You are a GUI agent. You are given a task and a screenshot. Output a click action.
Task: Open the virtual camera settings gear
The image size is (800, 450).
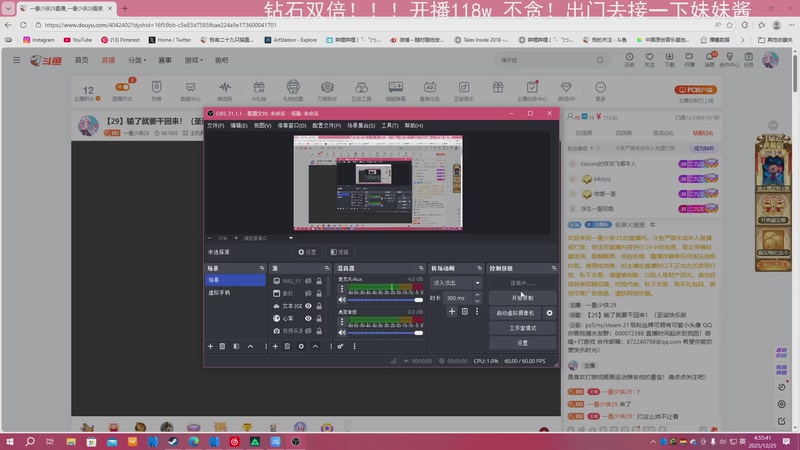[549, 313]
